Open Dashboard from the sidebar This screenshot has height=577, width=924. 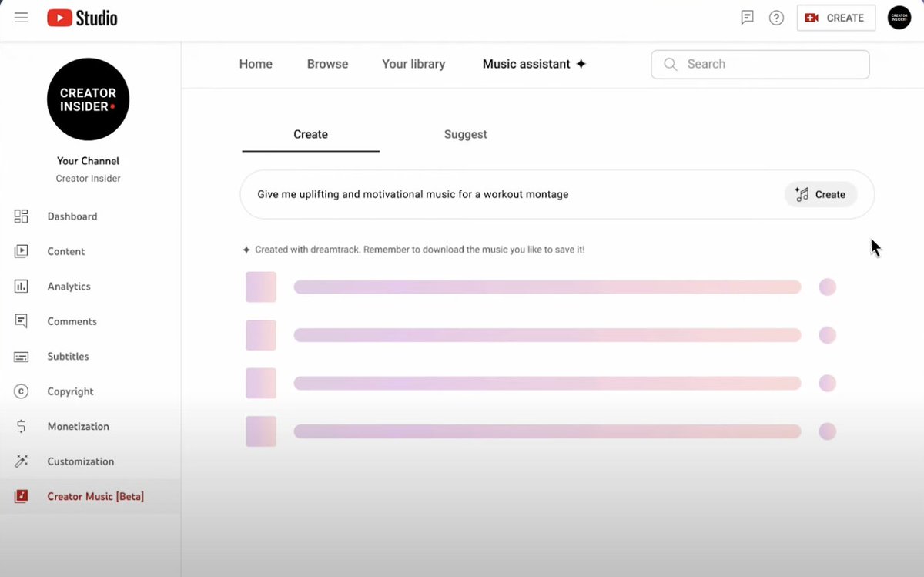click(72, 216)
